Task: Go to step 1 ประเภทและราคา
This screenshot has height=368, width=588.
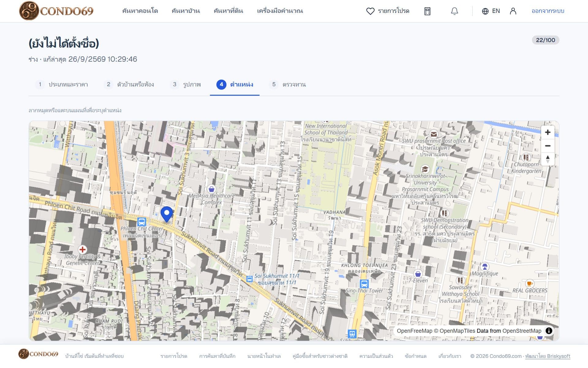Action: [62, 84]
